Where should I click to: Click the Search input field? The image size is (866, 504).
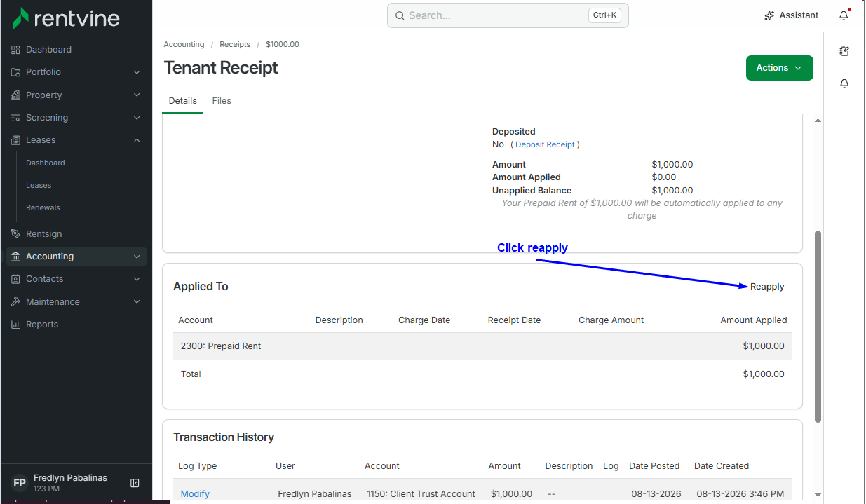pos(508,15)
